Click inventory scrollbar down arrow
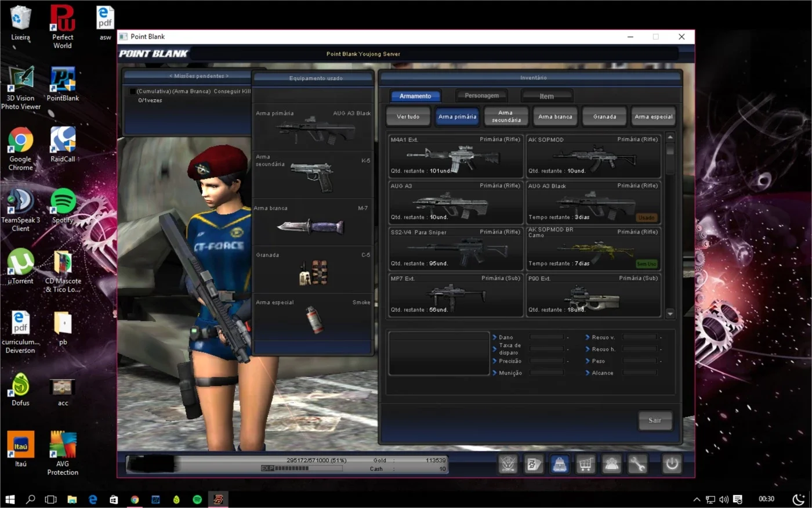812x508 pixels. (670, 314)
